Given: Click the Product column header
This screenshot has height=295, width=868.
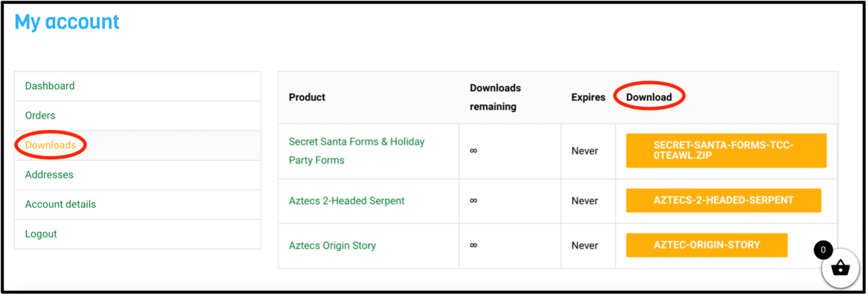Looking at the screenshot, I should pyautogui.click(x=307, y=97).
